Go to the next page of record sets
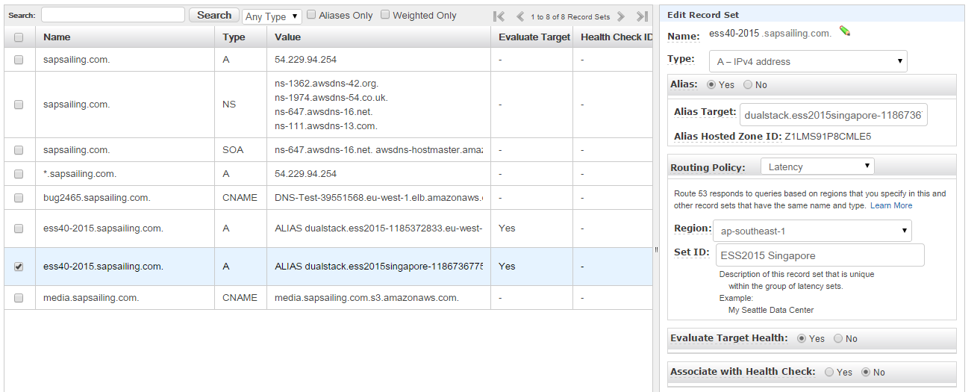Screen dimensions: 980x392 point(621,16)
